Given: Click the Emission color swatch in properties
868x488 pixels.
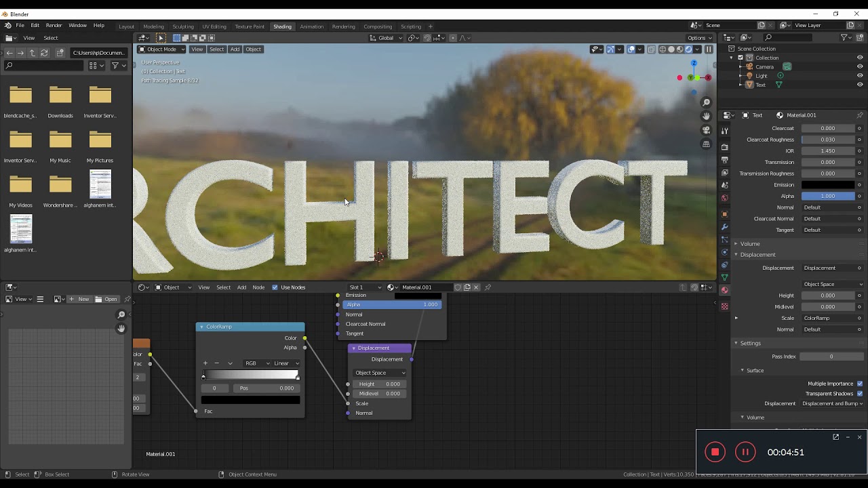Looking at the screenshot, I should [x=828, y=184].
